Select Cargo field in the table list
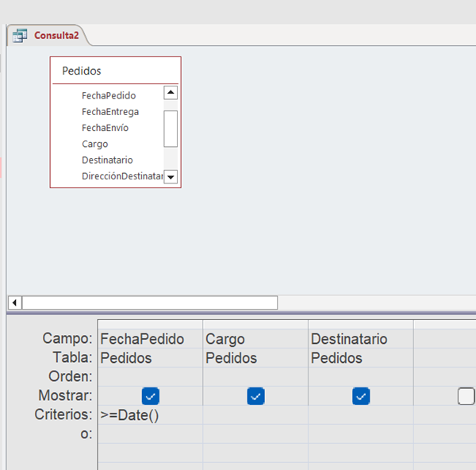 point(94,144)
